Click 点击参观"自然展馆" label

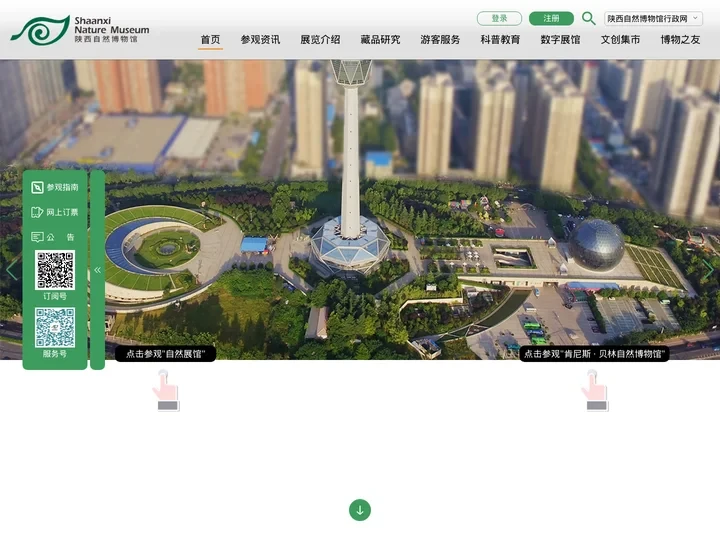(165, 354)
